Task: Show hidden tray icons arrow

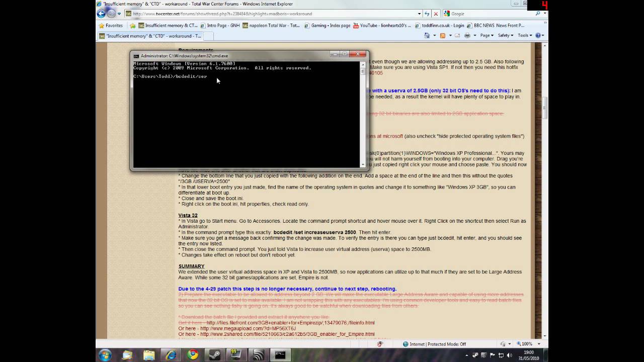Action: click(x=467, y=355)
